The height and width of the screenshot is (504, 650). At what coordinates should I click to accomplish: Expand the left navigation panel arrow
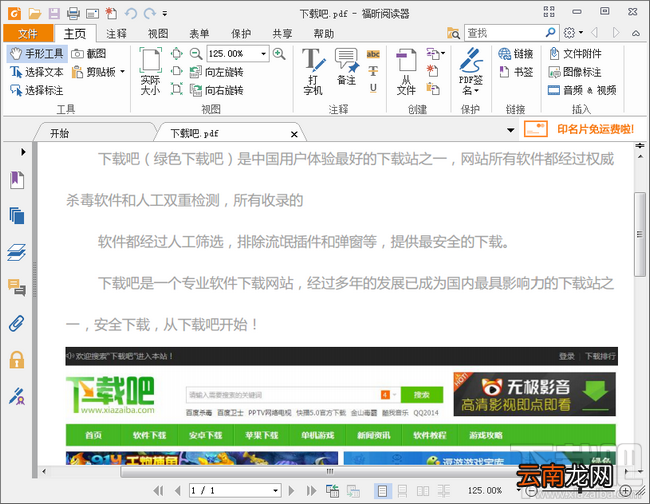point(23,152)
